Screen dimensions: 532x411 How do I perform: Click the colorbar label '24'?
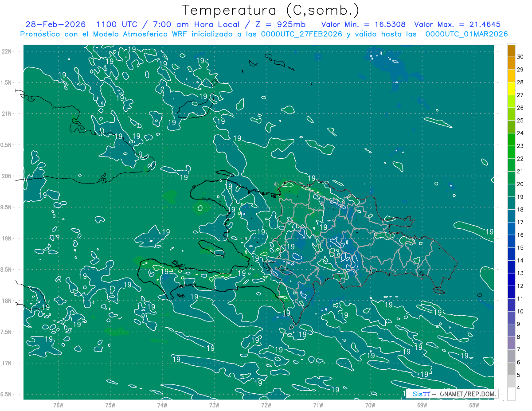coord(520,133)
